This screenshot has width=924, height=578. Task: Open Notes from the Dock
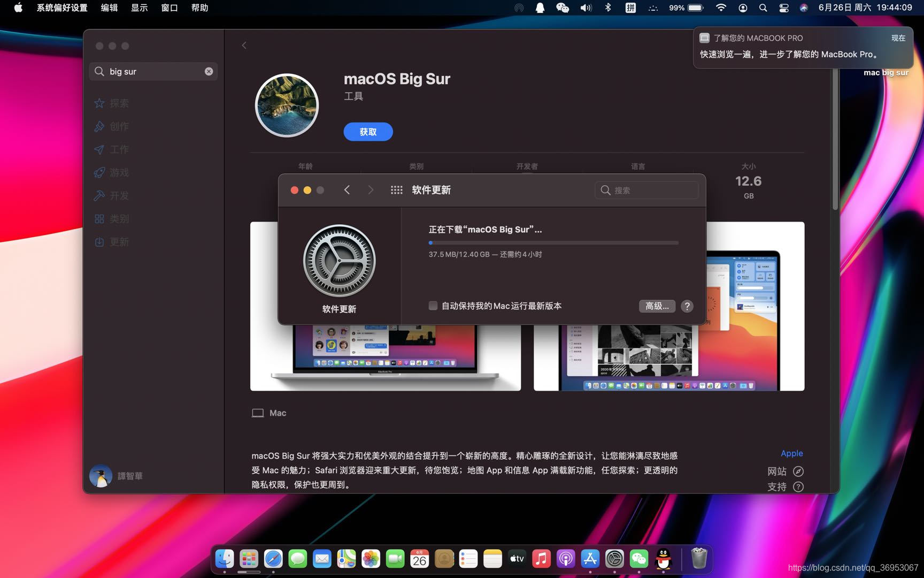click(x=492, y=559)
